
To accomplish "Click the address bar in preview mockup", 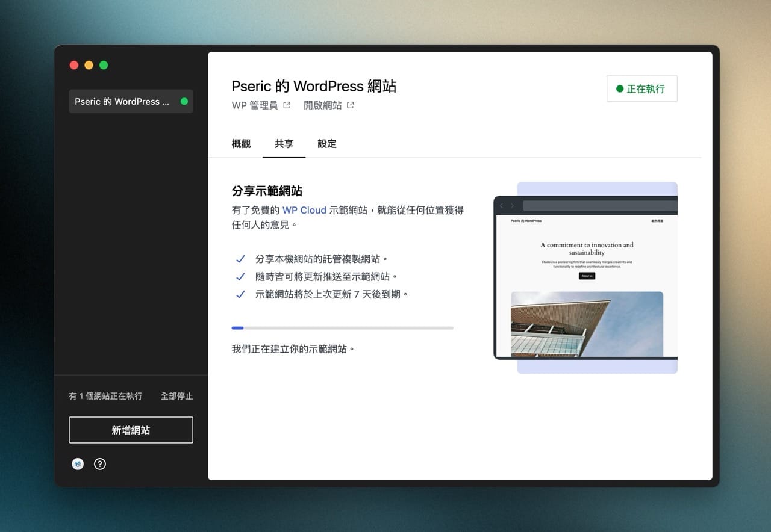I will click(600, 206).
